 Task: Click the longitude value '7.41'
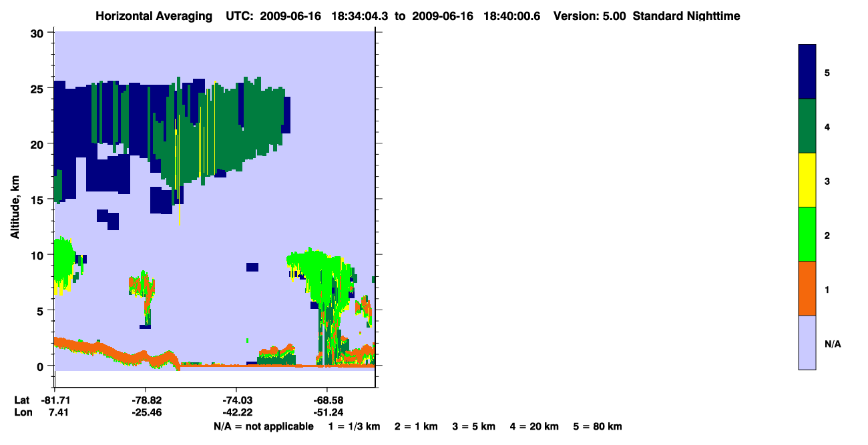[59, 412]
